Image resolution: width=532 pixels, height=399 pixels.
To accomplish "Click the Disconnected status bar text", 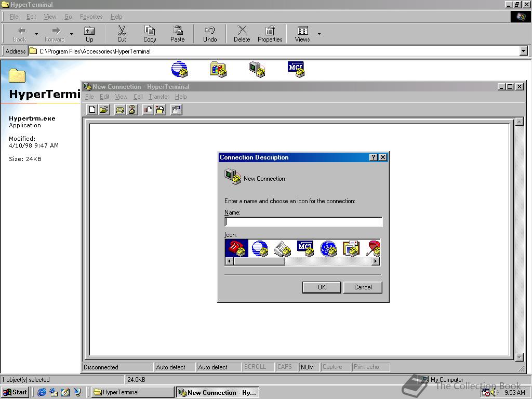I will click(x=101, y=367).
